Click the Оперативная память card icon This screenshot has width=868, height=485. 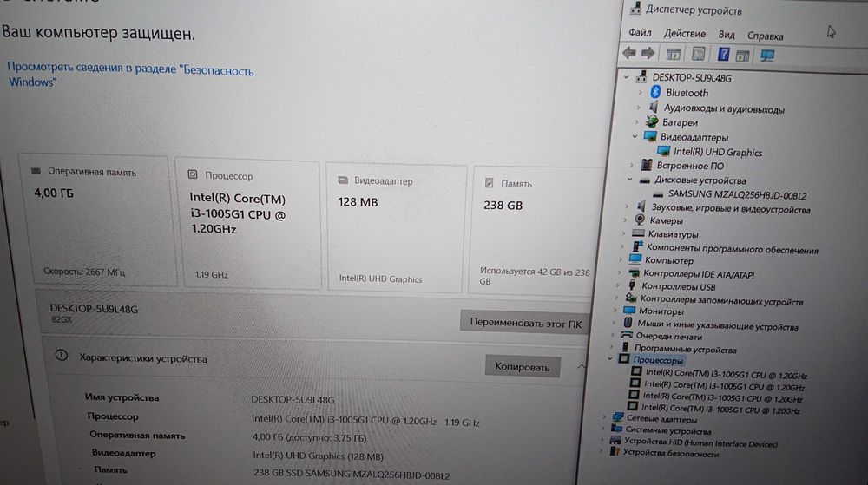pos(36,171)
